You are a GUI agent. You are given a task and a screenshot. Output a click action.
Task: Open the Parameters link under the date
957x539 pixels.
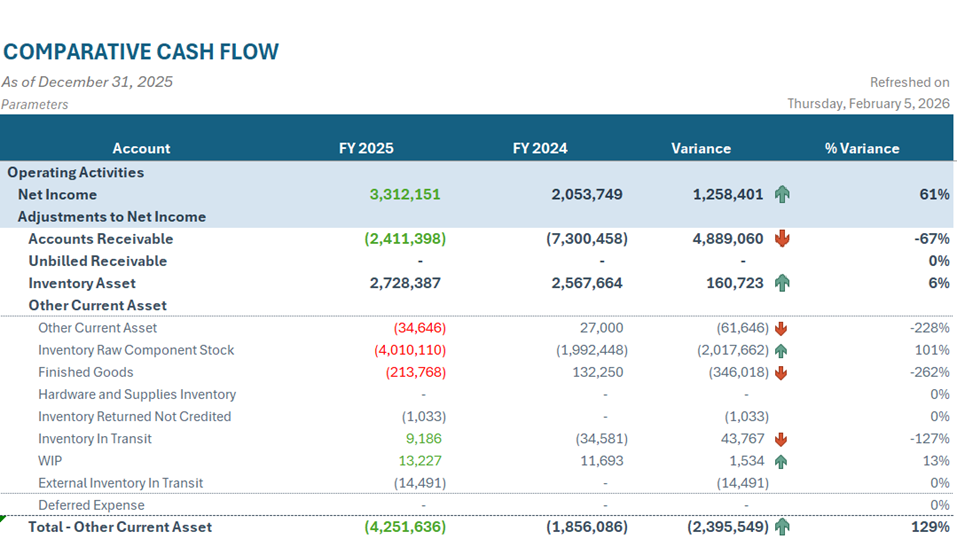click(x=35, y=104)
